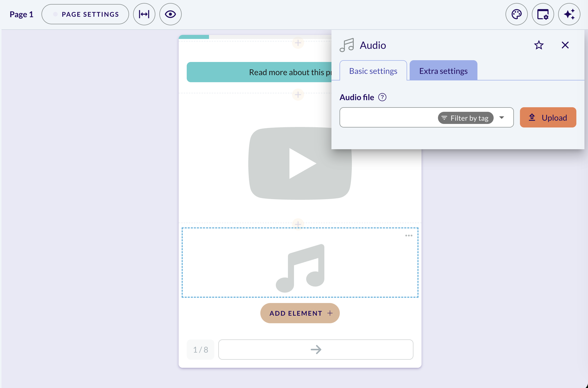Select the music note audio placeholder
The height and width of the screenshot is (388, 588).
(300, 268)
